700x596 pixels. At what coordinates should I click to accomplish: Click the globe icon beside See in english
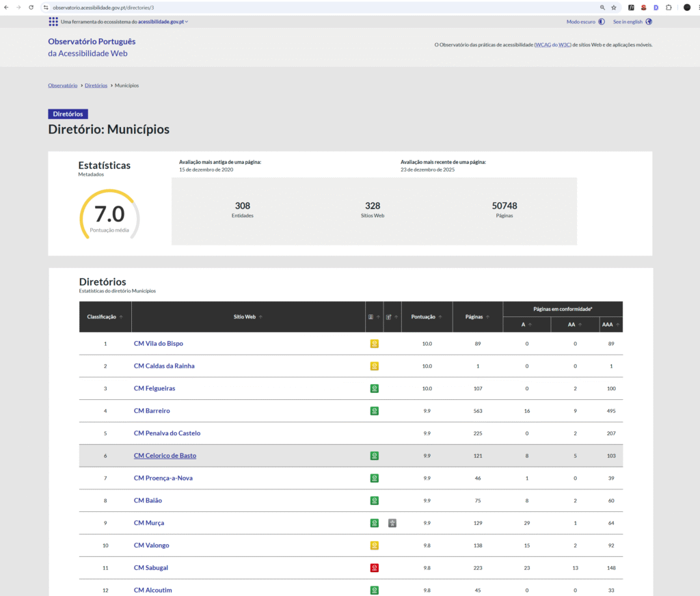(x=649, y=22)
